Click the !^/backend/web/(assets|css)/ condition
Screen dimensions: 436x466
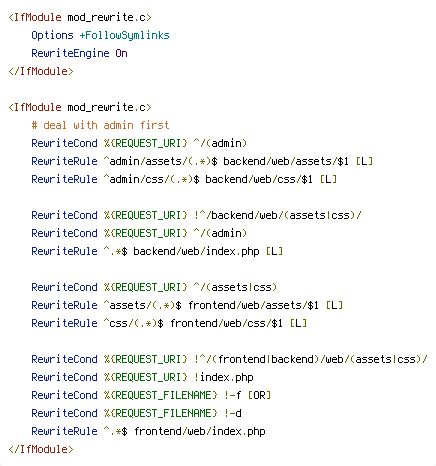(x=278, y=215)
